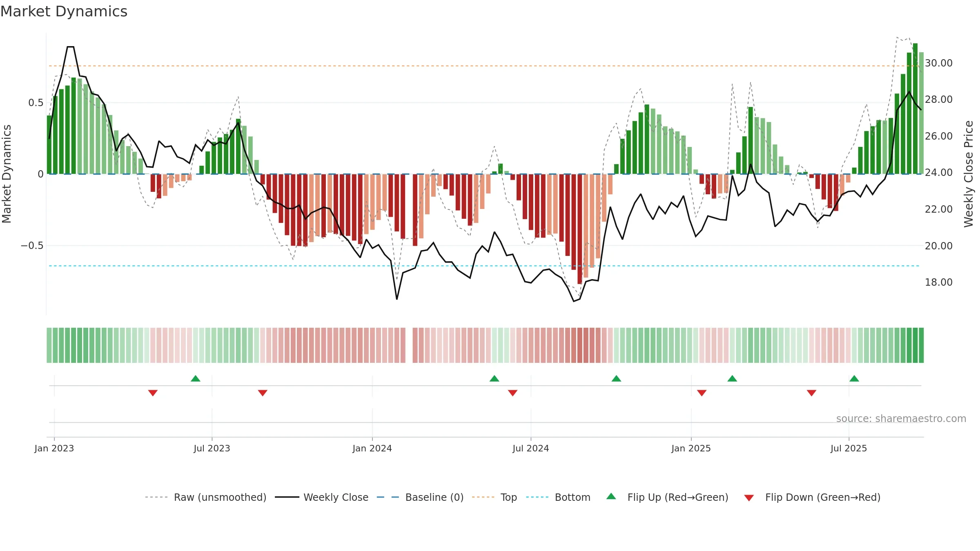Click the tallest dark green bar near chart's right edge
980x551 pixels.
(x=915, y=109)
